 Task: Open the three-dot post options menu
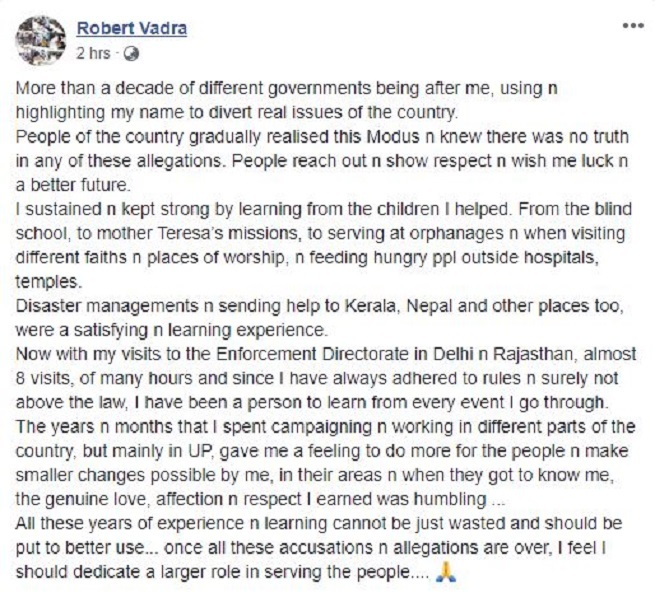tap(633, 25)
